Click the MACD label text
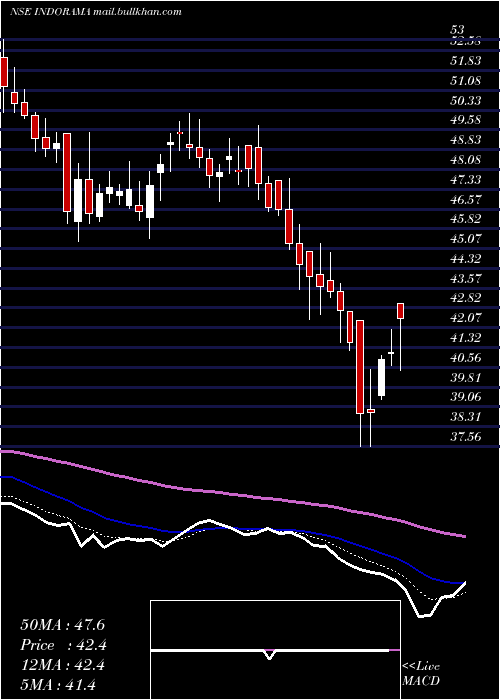The image size is (500, 700). click(421, 681)
